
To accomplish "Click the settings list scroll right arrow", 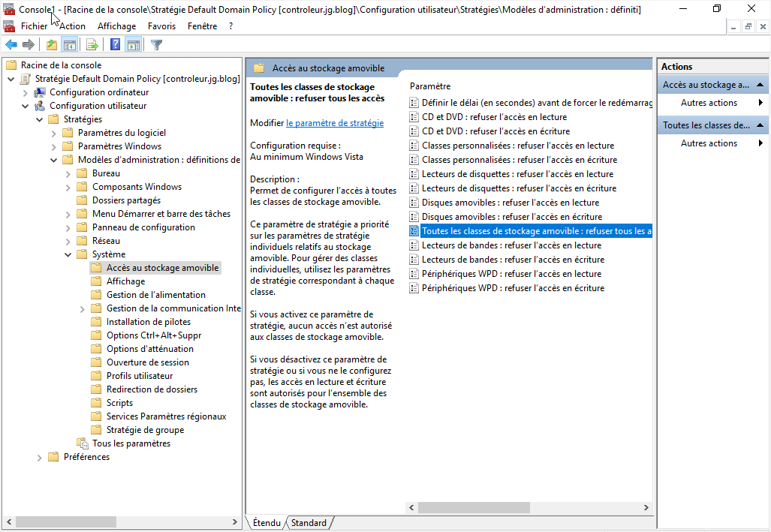I will [x=646, y=507].
